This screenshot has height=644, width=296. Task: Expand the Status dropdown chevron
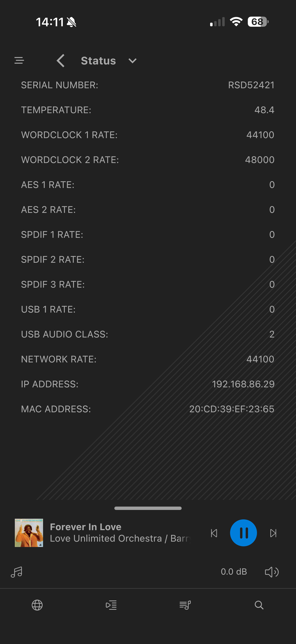click(132, 60)
